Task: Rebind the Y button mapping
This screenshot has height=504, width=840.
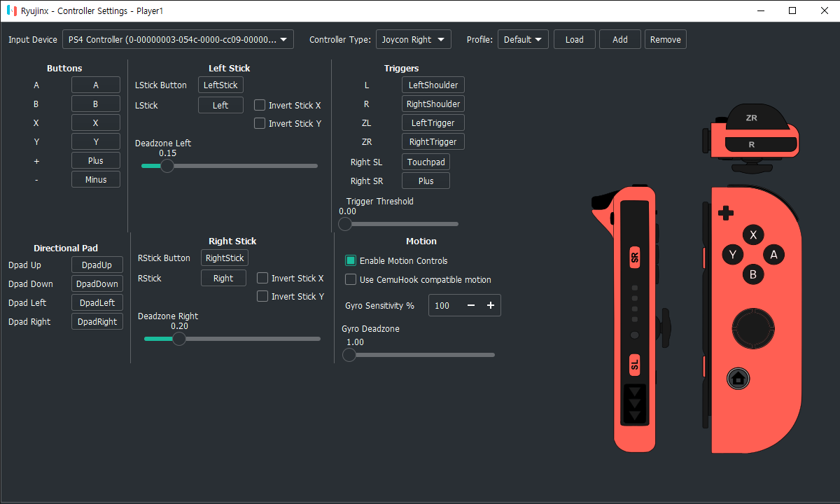Action: point(96,141)
